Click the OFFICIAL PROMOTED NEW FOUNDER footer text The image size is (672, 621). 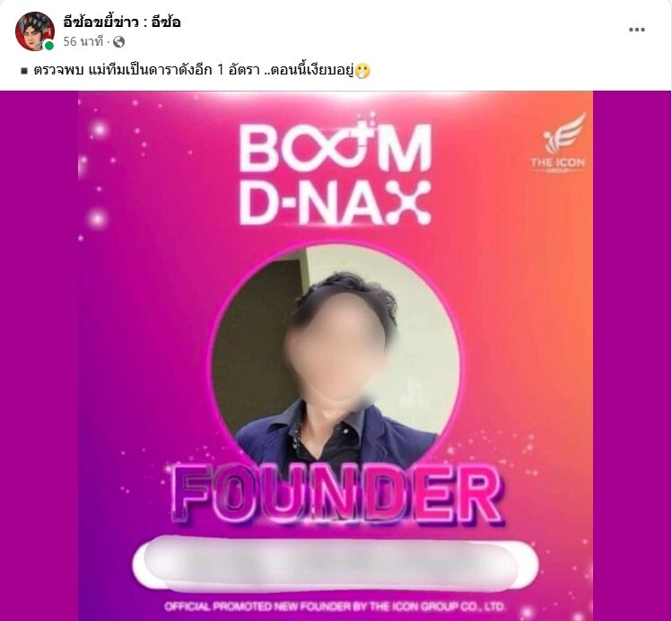(x=335, y=607)
